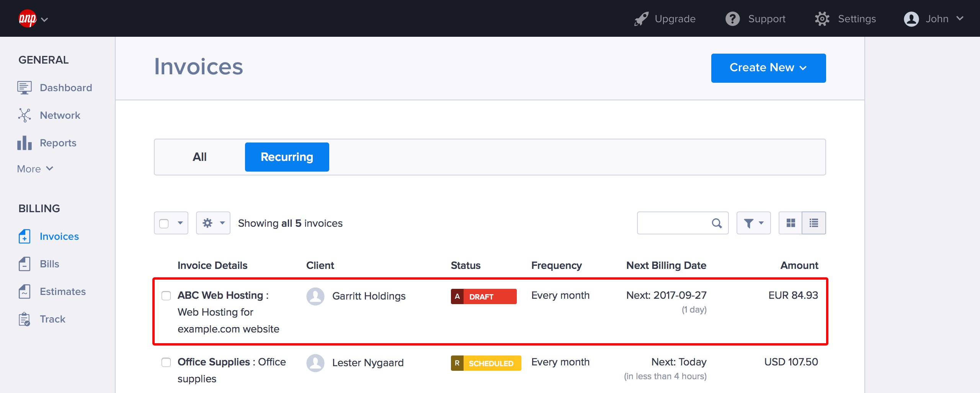Select the Recurring tab
980x393 pixels.
[287, 157]
